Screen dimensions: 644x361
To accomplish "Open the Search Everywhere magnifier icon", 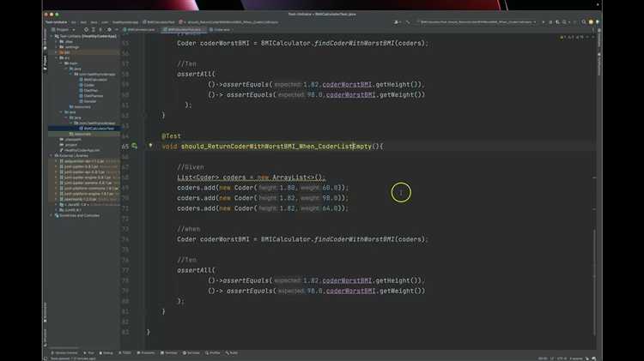I will (584, 21).
